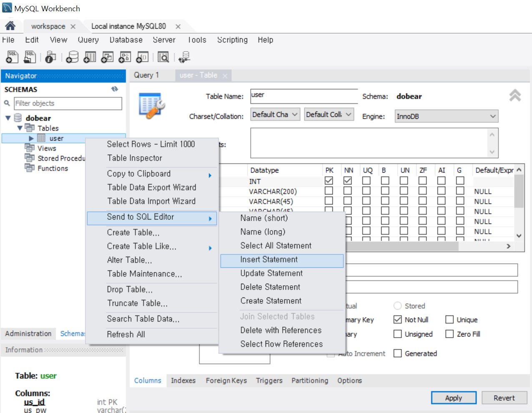Close the user - Table tab
Viewport: 532px width, 413px height.
(x=225, y=76)
